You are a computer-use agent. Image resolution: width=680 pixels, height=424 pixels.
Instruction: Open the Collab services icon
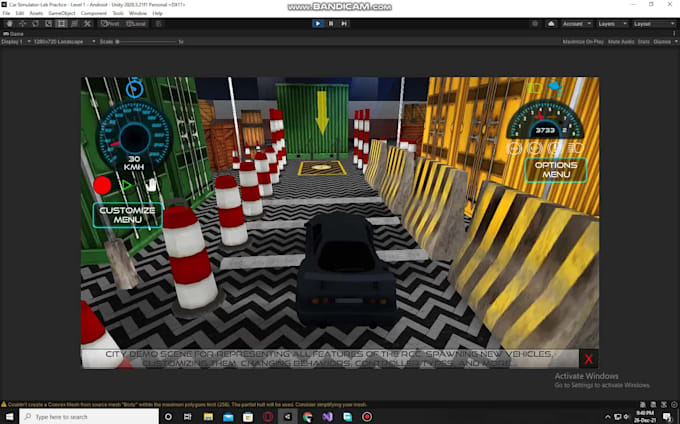[535, 24]
